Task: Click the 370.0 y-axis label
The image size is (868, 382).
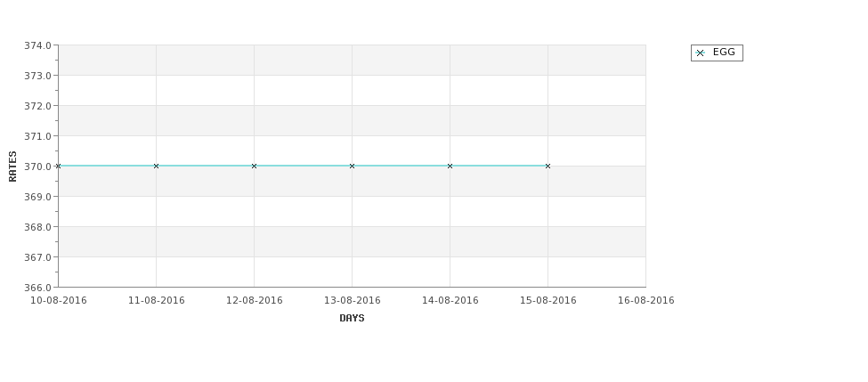Action: click(37, 167)
